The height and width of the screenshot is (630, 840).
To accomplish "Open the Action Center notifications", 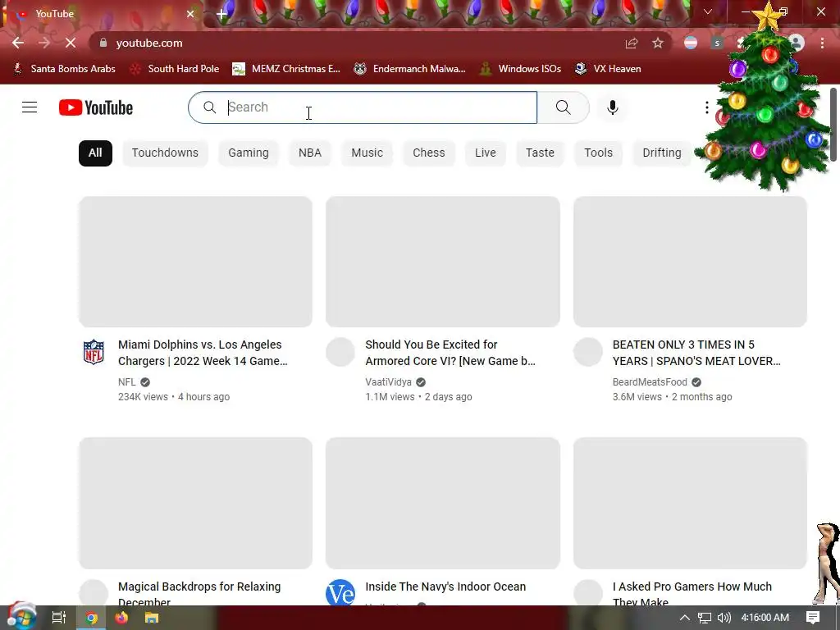I will point(813,618).
